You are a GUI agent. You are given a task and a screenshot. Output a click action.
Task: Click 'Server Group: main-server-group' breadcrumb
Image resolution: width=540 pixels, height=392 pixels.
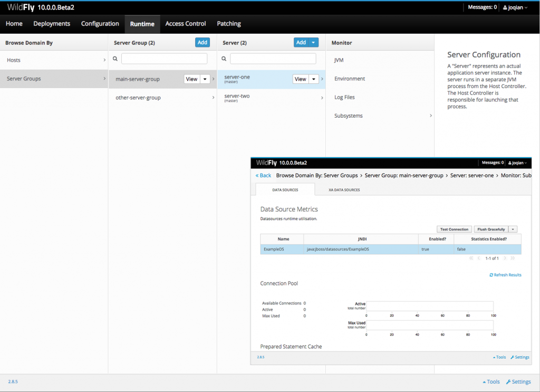pyautogui.click(x=404, y=175)
